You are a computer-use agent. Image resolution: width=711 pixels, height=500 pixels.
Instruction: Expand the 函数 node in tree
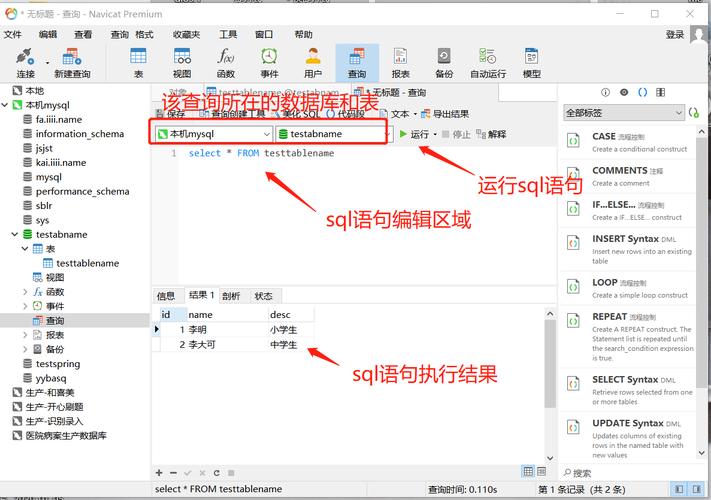coord(25,292)
